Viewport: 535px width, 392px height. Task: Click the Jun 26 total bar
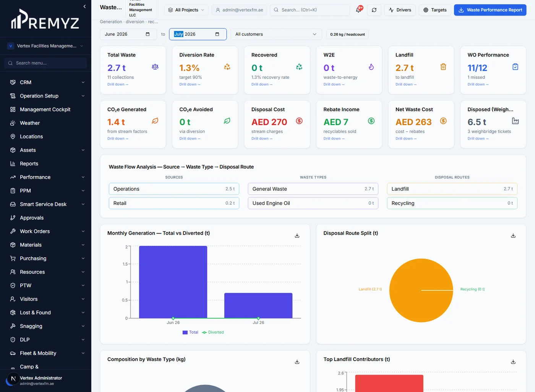click(x=173, y=282)
